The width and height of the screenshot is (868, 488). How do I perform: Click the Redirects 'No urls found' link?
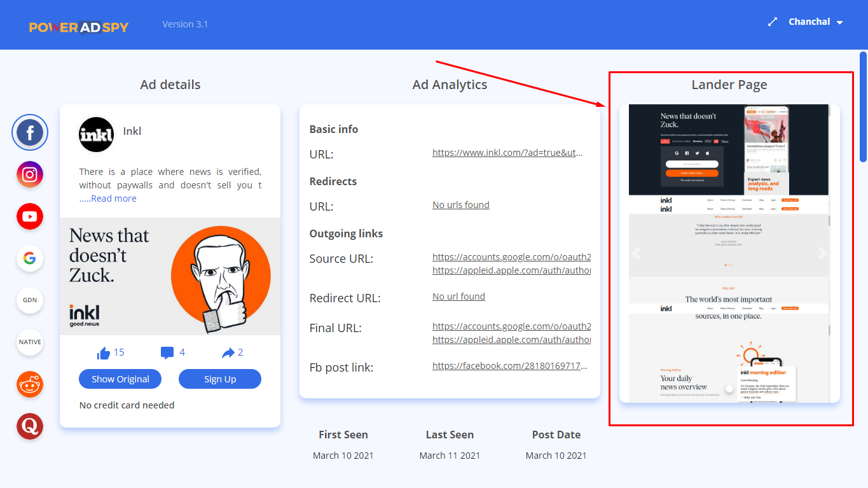coord(461,205)
